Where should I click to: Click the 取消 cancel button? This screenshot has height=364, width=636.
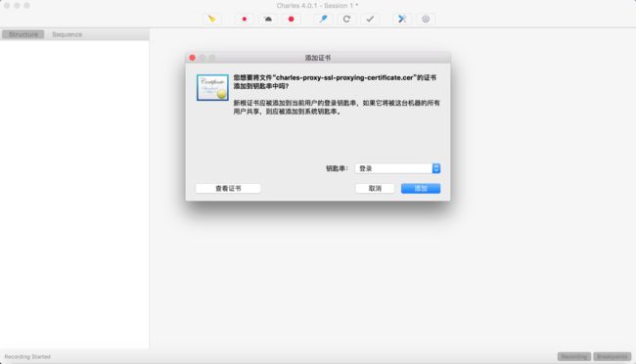point(375,188)
